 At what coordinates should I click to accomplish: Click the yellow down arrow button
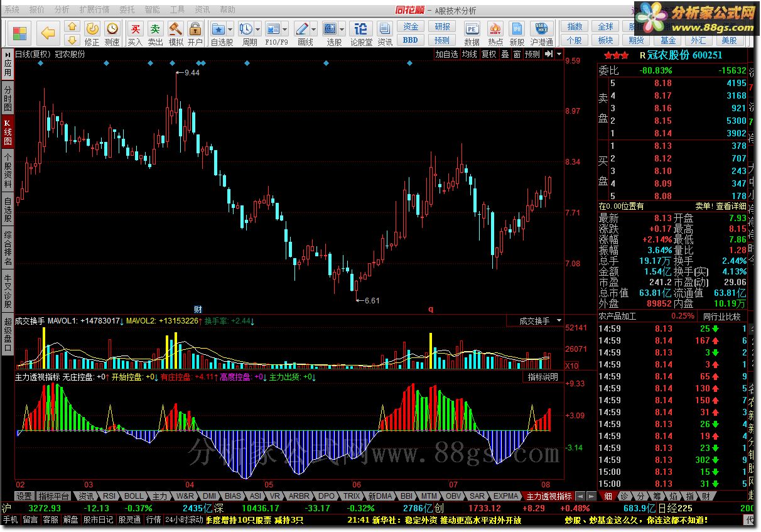pyautogui.click(x=73, y=40)
